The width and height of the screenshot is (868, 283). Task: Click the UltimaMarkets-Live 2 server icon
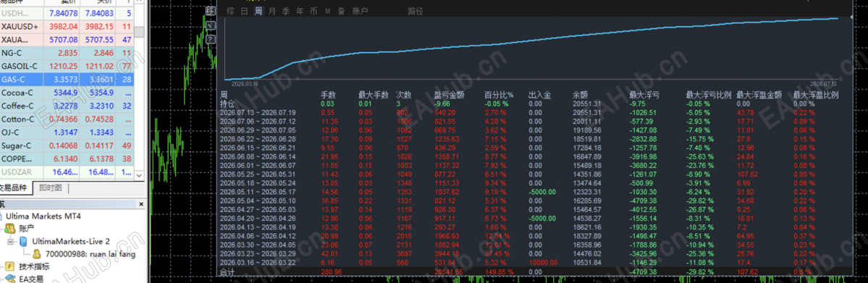[x=23, y=242]
